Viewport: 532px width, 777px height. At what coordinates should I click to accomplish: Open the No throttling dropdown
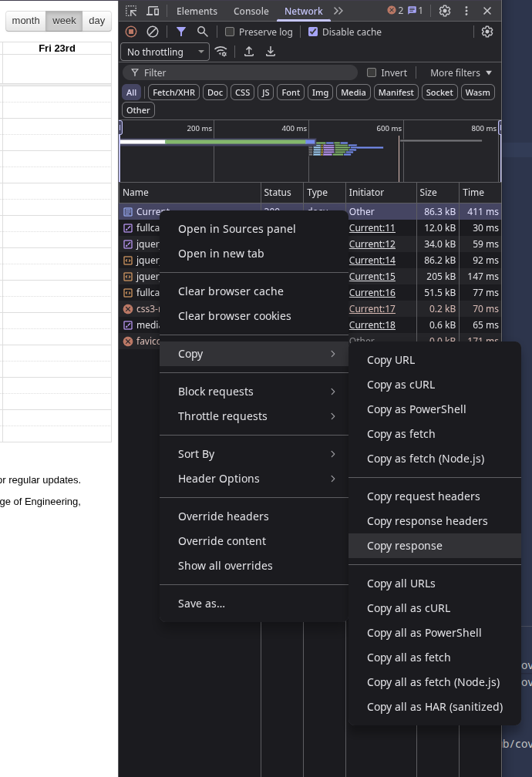(x=165, y=52)
